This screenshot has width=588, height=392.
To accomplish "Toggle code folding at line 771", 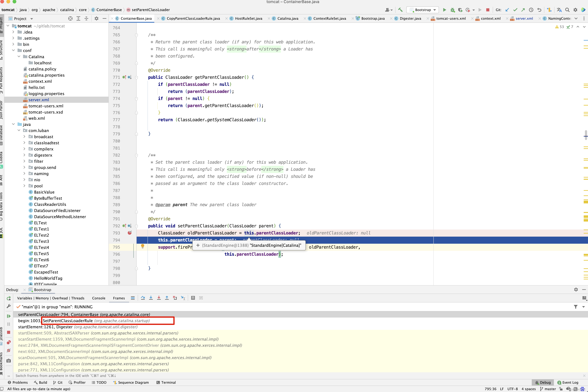I will (136, 78).
